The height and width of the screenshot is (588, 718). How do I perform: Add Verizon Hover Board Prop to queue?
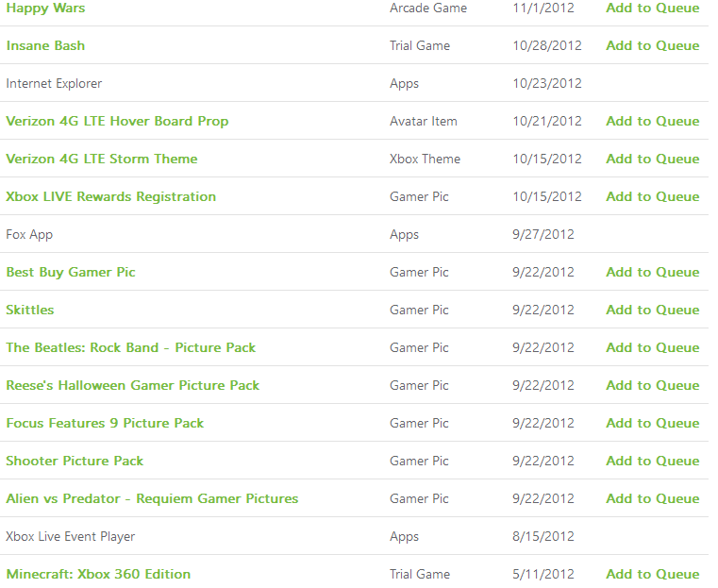(653, 122)
